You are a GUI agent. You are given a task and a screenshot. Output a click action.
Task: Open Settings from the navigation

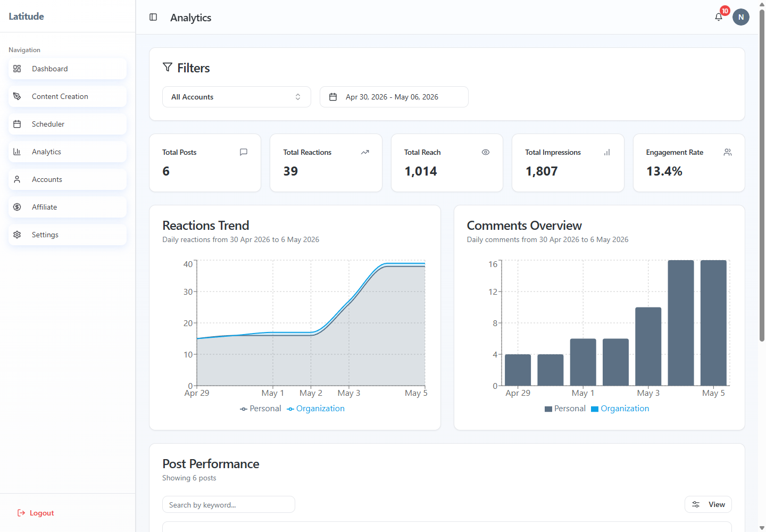tap(68, 235)
